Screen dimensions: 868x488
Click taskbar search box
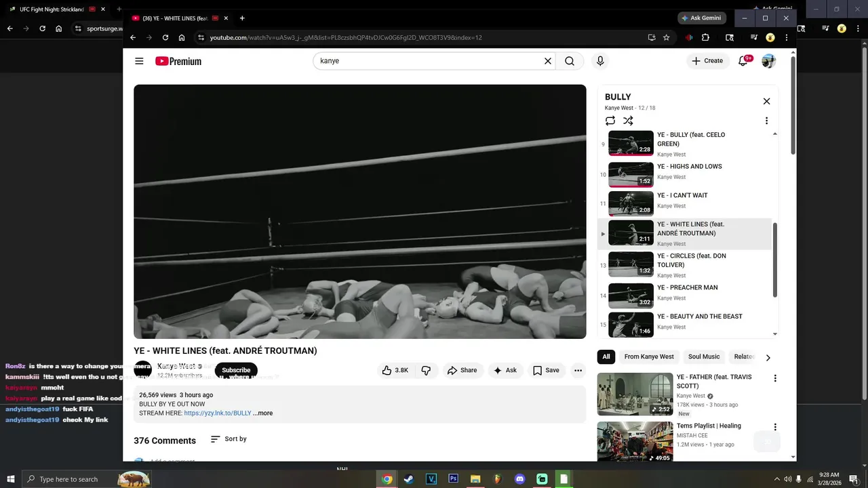[x=87, y=479]
